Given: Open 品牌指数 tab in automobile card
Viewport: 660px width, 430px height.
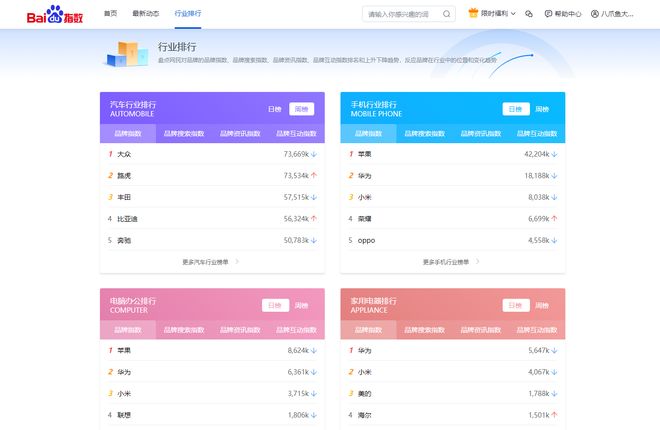Looking at the screenshot, I should pyautogui.click(x=128, y=133).
